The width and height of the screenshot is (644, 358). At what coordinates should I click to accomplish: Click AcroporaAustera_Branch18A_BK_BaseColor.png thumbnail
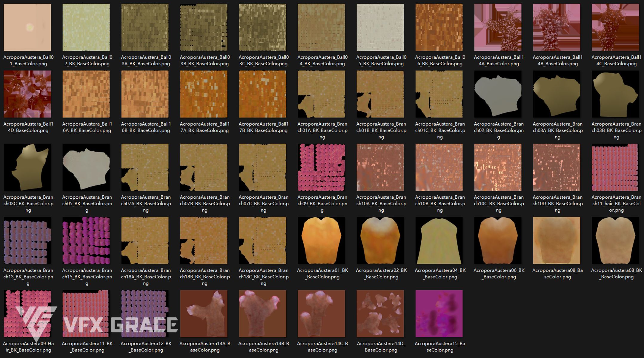tap(145, 240)
